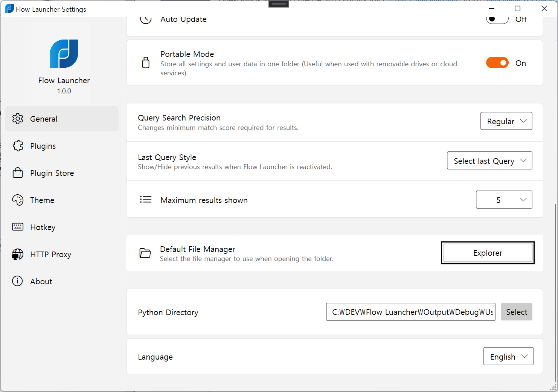Click the Plugins puzzle piece icon
The width and height of the screenshot is (558, 392).
pos(18,146)
